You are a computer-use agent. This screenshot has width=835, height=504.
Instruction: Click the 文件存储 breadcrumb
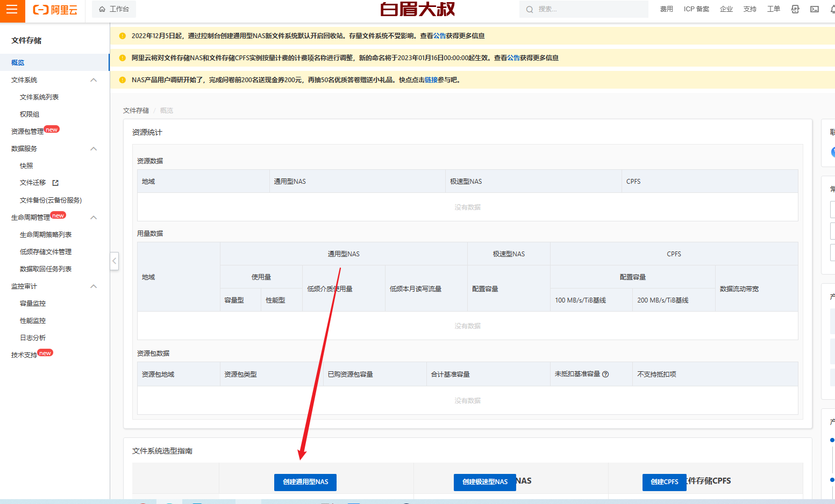(136, 110)
